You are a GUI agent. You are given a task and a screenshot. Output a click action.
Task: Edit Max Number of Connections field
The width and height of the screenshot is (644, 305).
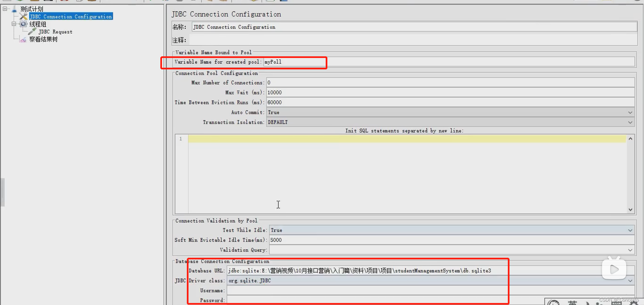[x=450, y=82]
